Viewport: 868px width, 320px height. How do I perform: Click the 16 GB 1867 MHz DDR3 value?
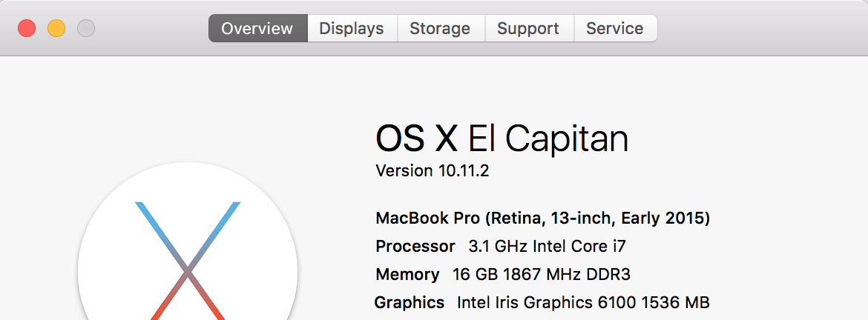(x=542, y=275)
